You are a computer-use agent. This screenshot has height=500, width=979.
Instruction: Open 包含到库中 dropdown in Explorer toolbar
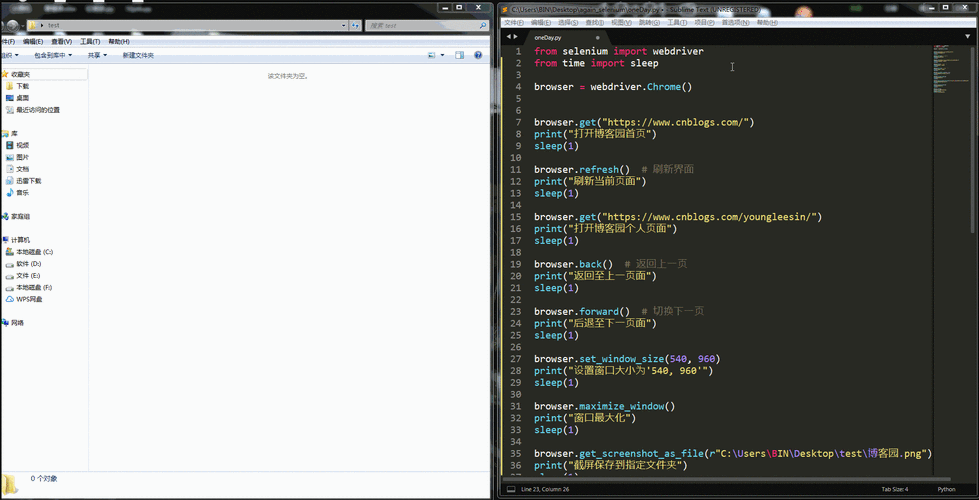pos(53,56)
